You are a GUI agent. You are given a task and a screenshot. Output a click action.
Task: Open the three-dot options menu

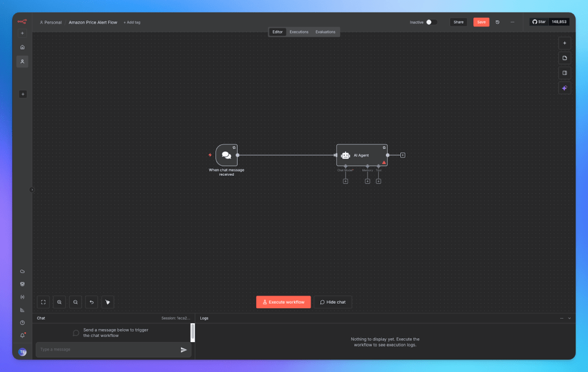pos(513,22)
